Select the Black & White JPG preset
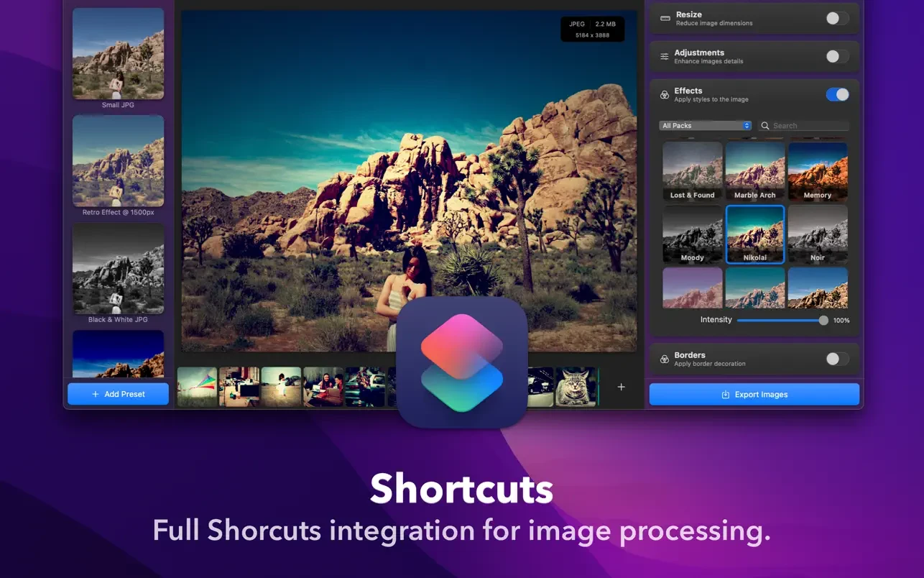Viewport: 924px width, 578px height. [118, 269]
